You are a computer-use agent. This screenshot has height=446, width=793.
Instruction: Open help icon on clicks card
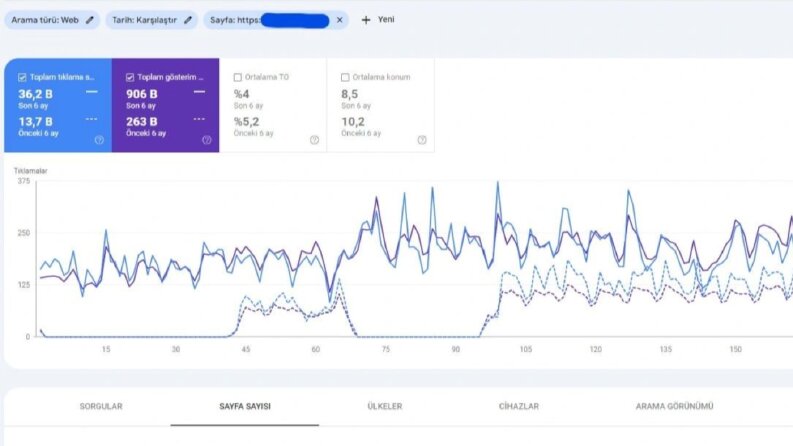coord(99,140)
